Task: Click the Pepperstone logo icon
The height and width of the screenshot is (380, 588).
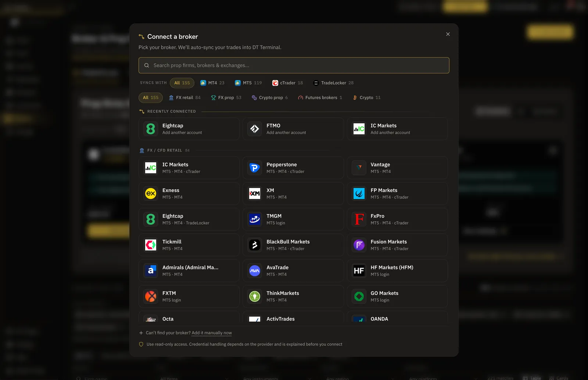Action: point(255,168)
